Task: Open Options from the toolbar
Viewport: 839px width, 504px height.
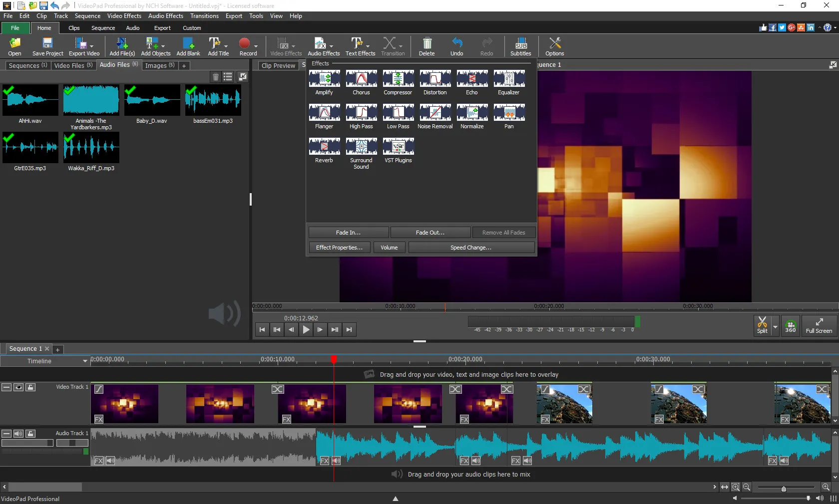Action: [554, 46]
